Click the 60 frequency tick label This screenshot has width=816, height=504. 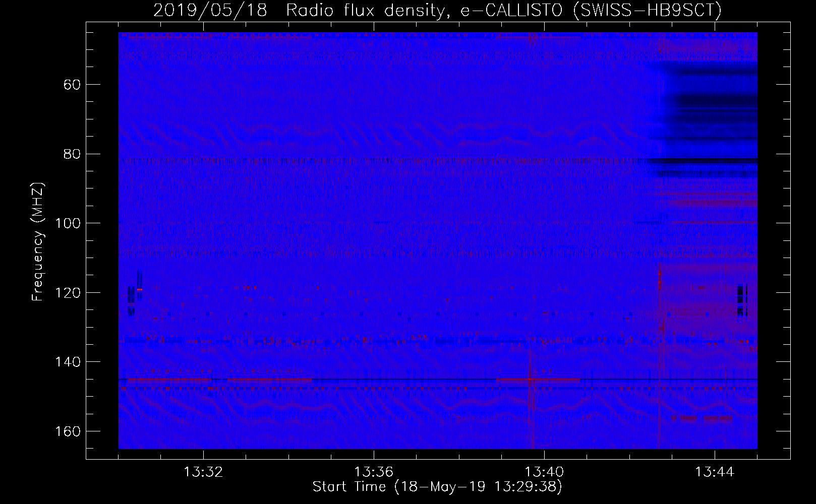point(72,85)
